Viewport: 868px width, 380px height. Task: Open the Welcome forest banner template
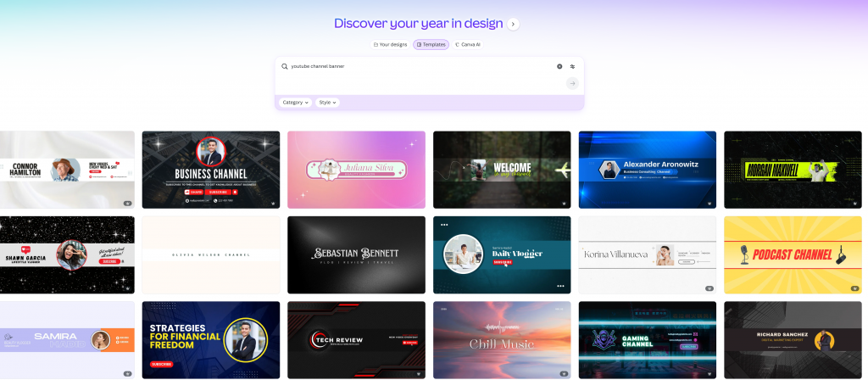(x=502, y=170)
